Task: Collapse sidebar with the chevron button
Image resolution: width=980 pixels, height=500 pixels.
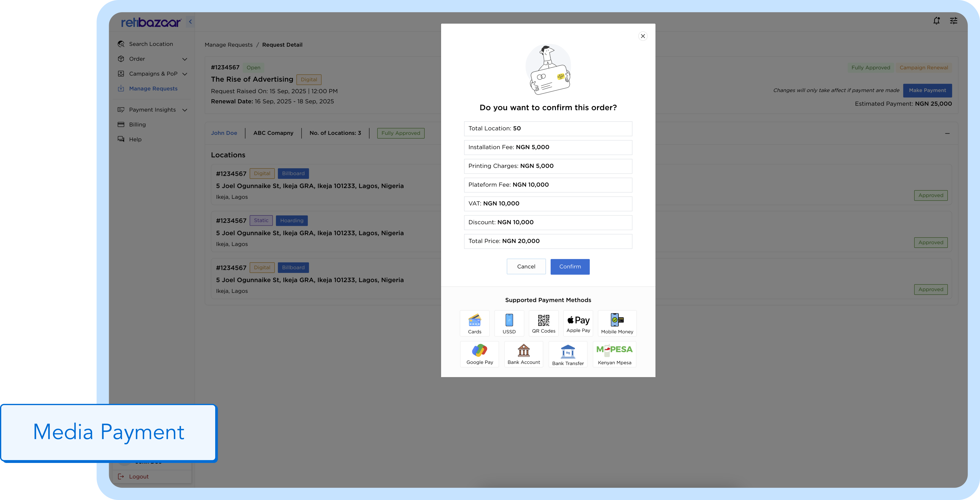Action: [190, 22]
